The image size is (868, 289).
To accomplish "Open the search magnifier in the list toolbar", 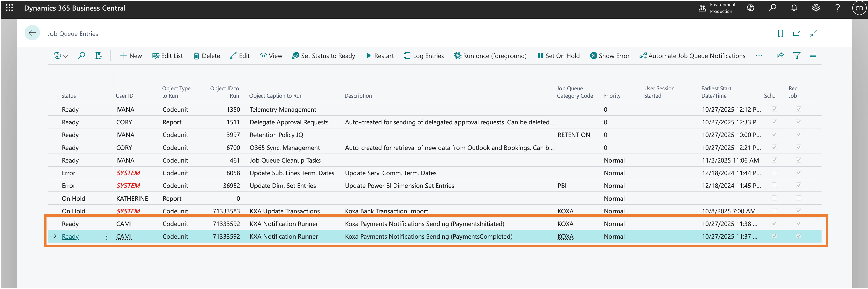I will [x=81, y=56].
